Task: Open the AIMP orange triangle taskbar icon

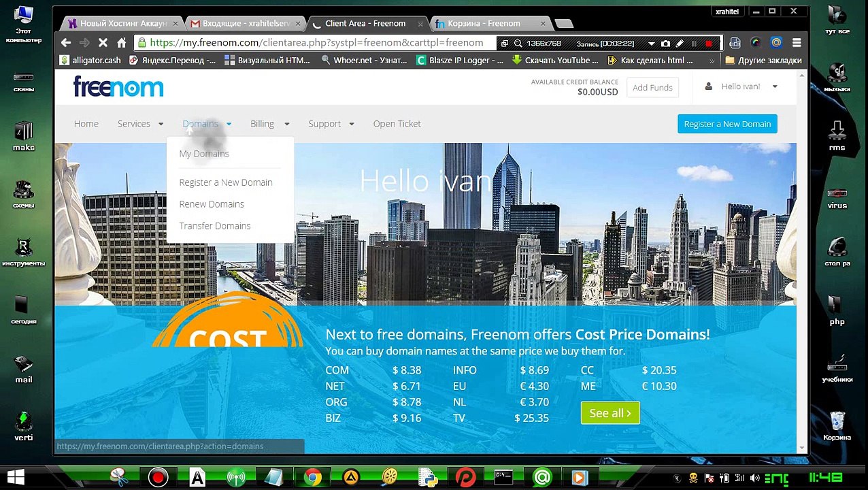Action: point(351,478)
